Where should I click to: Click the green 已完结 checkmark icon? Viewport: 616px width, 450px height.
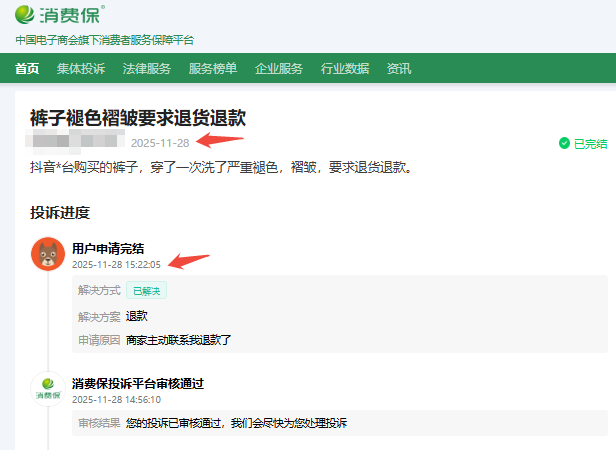pos(564,144)
